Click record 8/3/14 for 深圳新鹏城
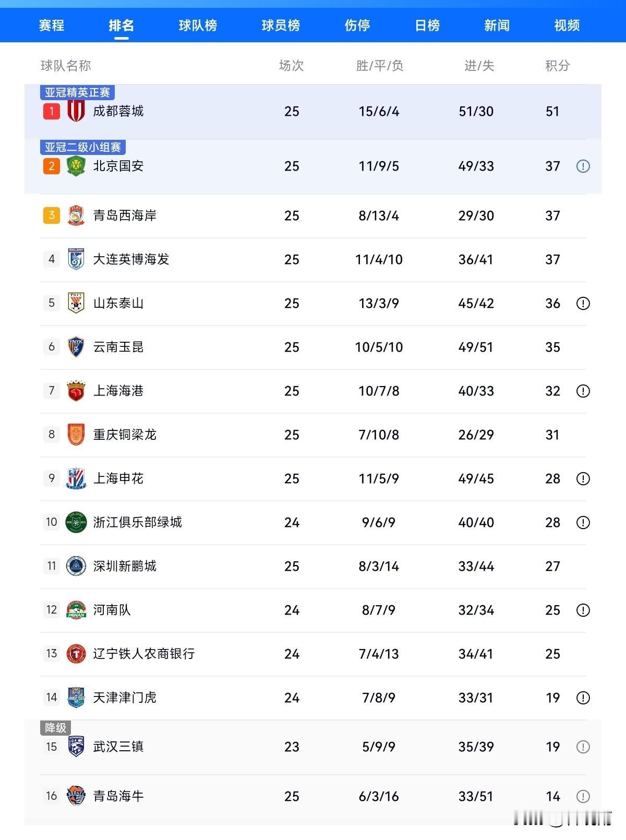Viewport: 626px width, 840px height. tap(379, 566)
